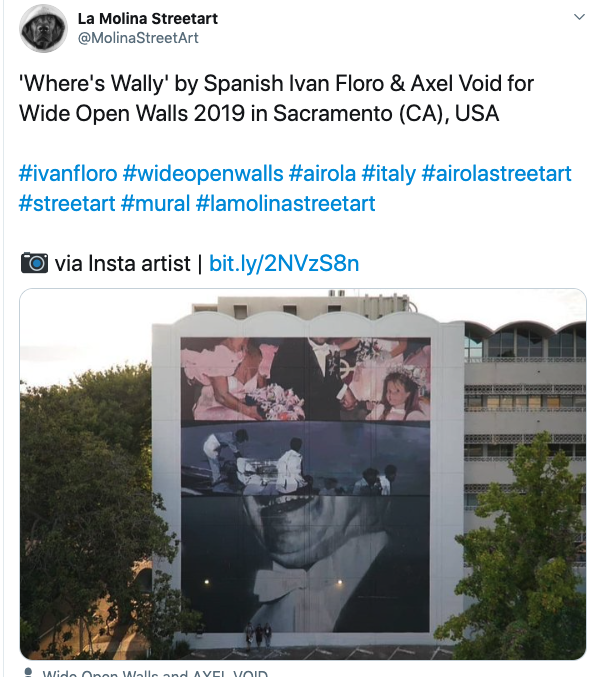Click the camera emoji before 'via Insta artist'
Image resolution: width=601 pixels, height=677 pixels.
coord(34,264)
